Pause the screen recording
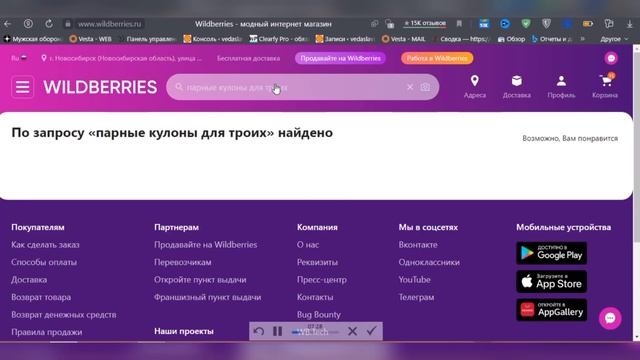 click(278, 331)
